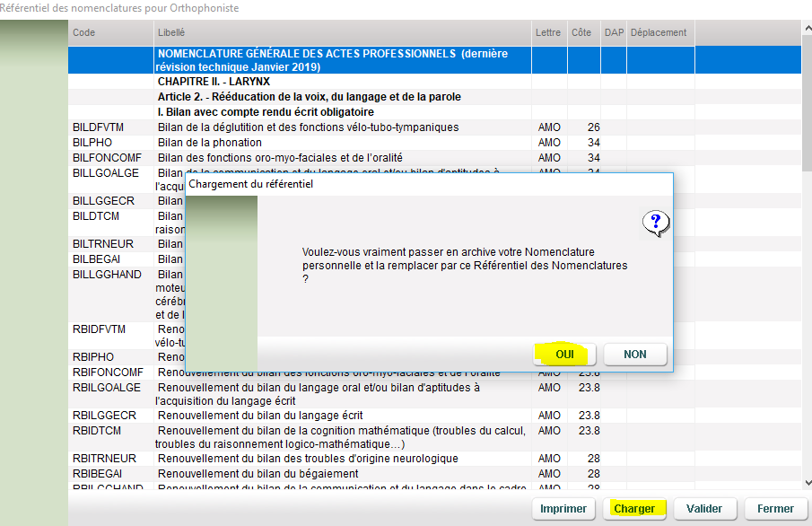Click Renouvellement du bilan de la cognition mathématique
Viewport: 812px width, 526px height.
[x=340, y=437]
